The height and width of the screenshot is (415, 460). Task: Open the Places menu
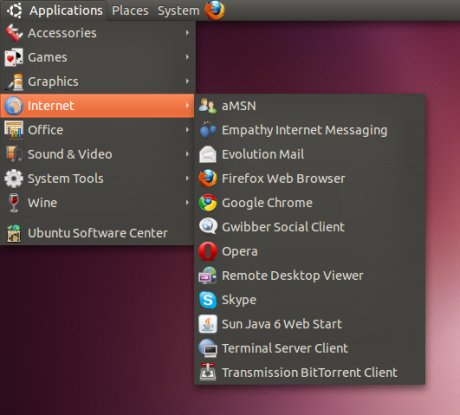[x=130, y=11]
